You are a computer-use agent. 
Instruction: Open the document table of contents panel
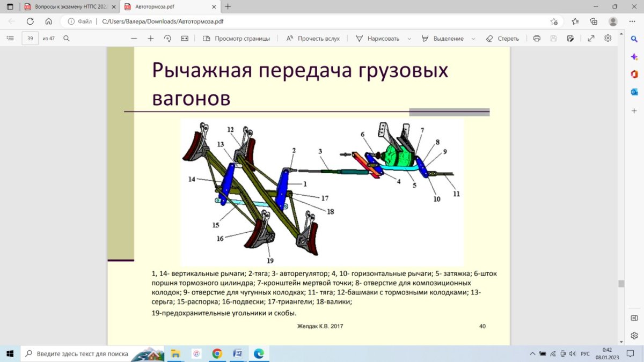pyautogui.click(x=10, y=38)
